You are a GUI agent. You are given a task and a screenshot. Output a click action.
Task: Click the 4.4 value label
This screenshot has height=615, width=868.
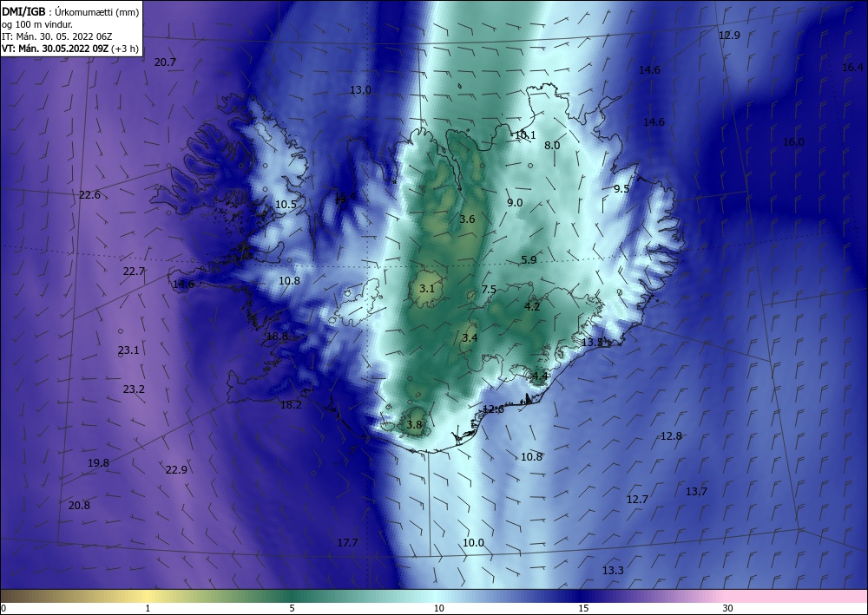[540, 376]
